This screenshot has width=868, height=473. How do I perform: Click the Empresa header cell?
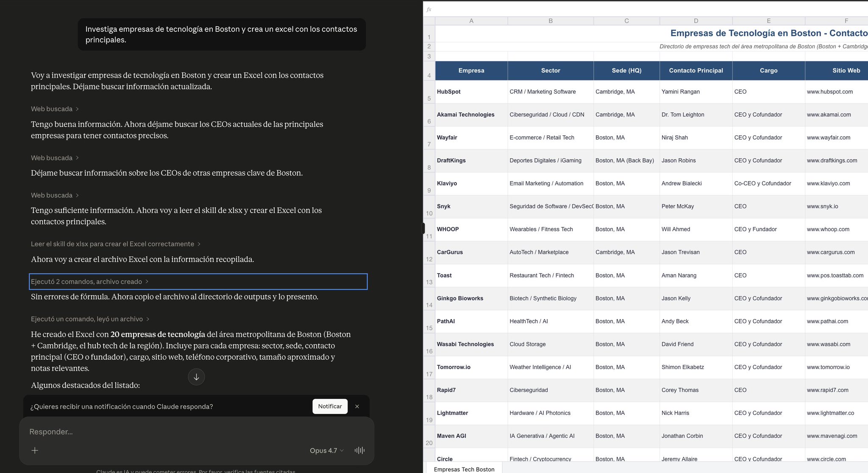coord(471,70)
